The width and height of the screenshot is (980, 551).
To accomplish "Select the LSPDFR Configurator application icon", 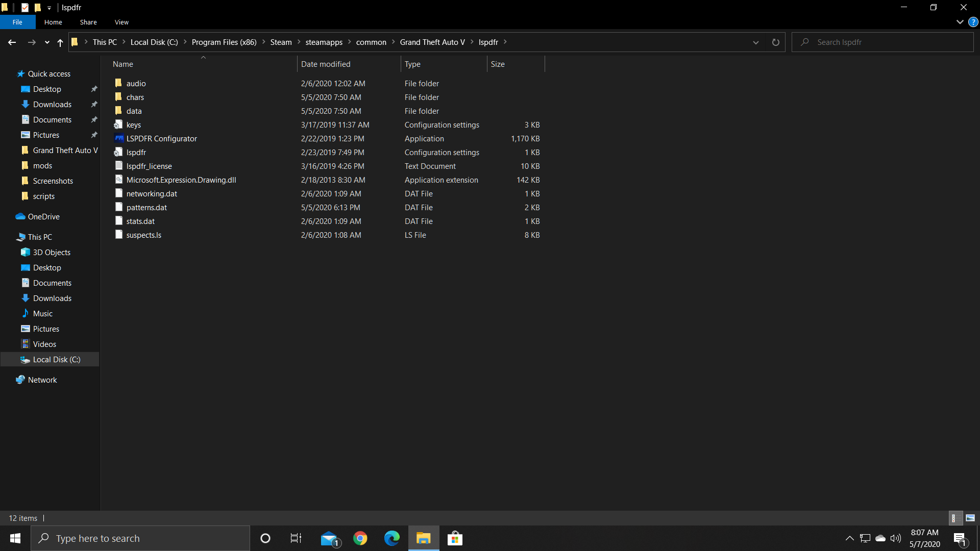I will (x=119, y=138).
